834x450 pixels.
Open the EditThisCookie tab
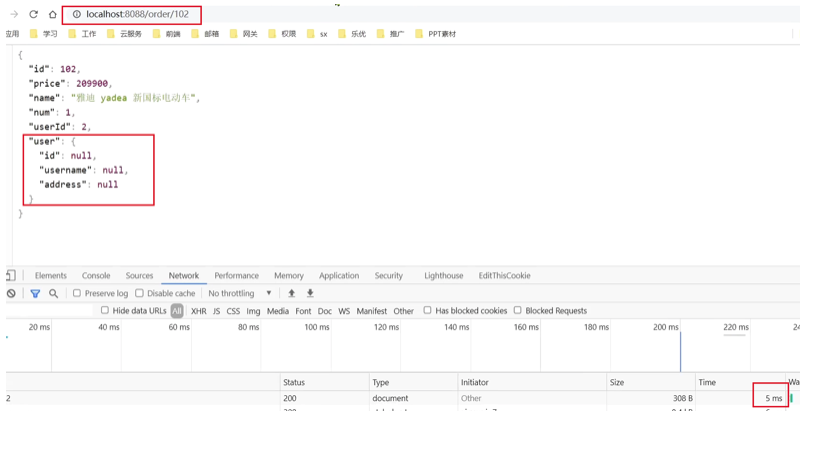point(504,276)
